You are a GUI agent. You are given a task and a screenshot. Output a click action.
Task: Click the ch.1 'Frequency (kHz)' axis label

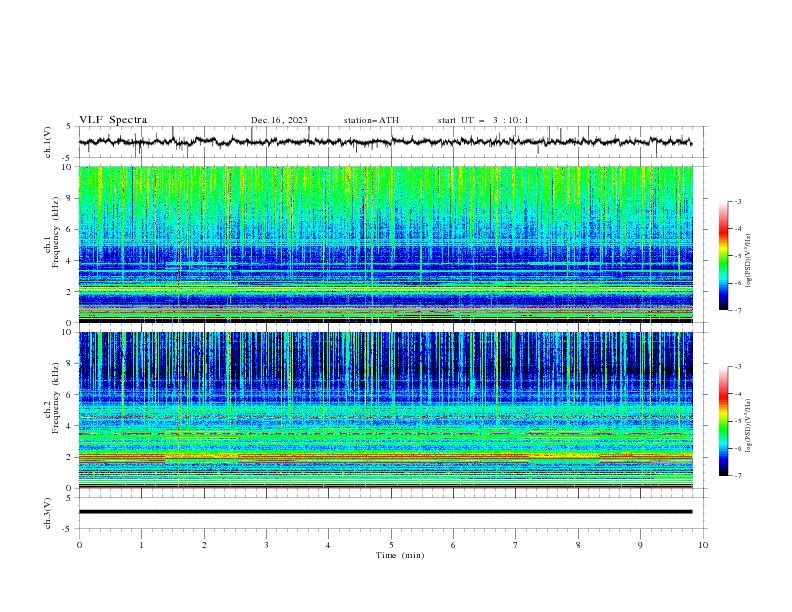(56, 233)
